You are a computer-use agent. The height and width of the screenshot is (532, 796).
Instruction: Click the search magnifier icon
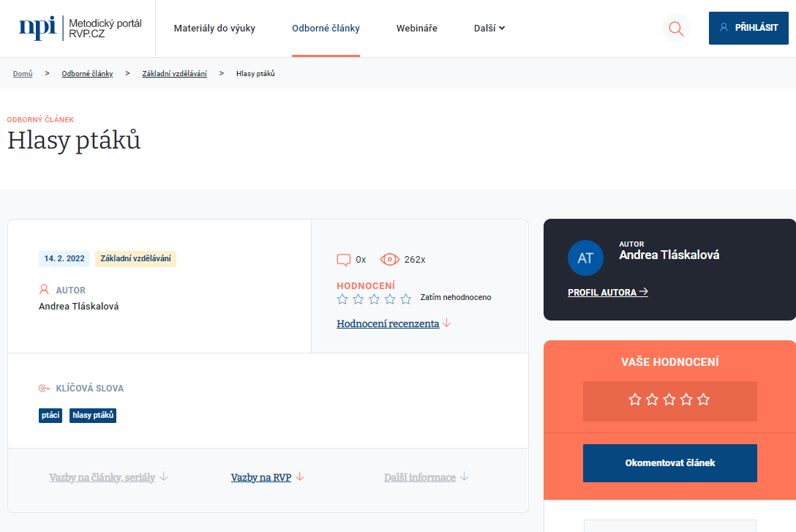tap(676, 29)
